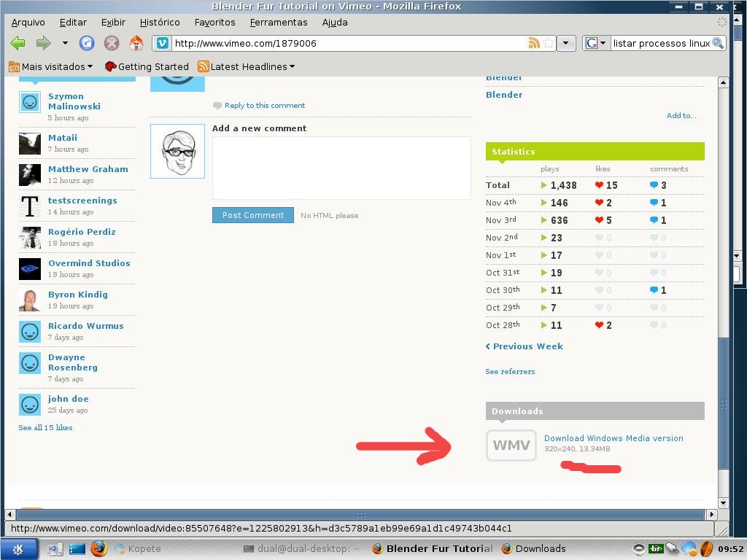Image resolution: width=747 pixels, height=560 pixels.
Task: Open the Ajuda menu
Action: click(335, 23)
